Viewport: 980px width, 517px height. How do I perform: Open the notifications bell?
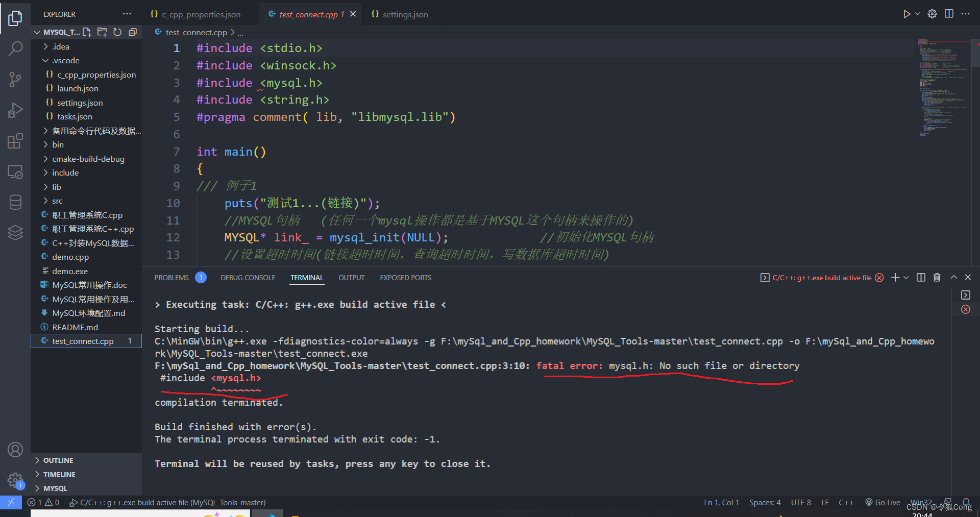point(966,502)
